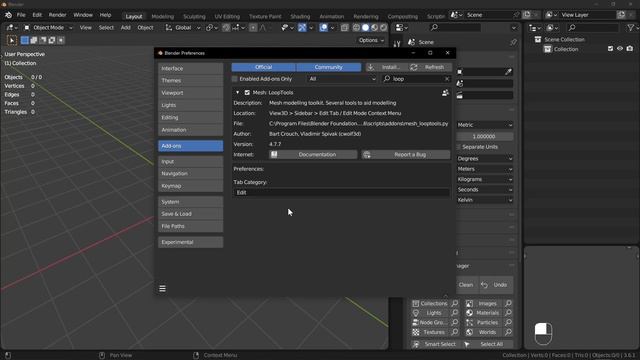Toggle Collection exclude checkbox in outliner
Image resolution: width=640 pixels, height=360 pixels.
[610, 49]
